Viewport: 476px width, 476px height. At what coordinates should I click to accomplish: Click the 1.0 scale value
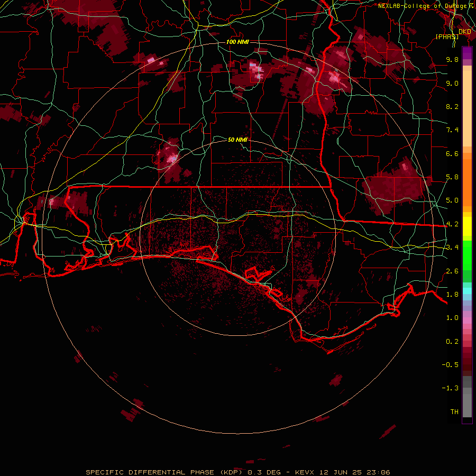(452, 318)
